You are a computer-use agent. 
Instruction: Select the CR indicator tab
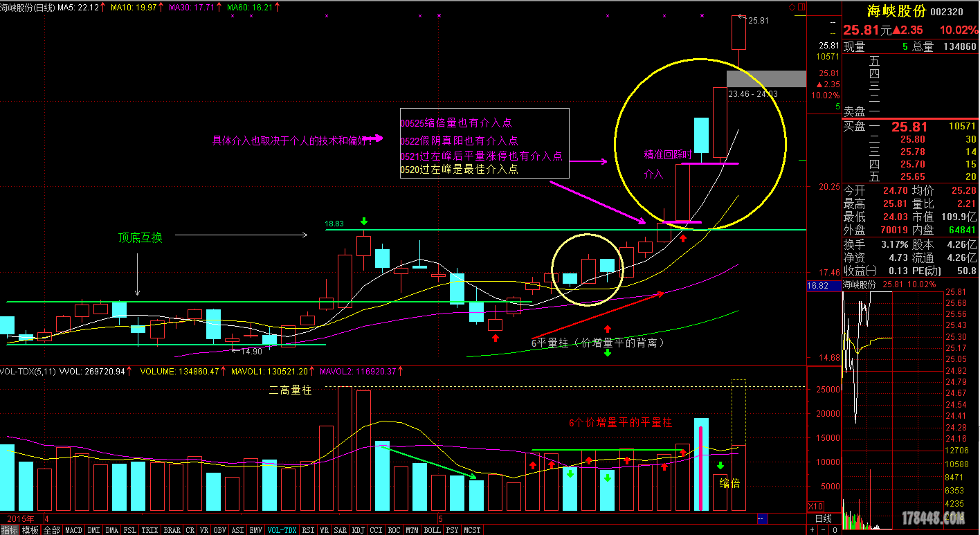point(190,530)
